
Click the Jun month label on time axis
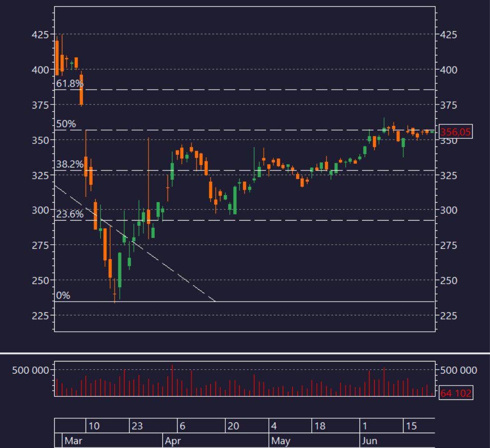(369, 441)
